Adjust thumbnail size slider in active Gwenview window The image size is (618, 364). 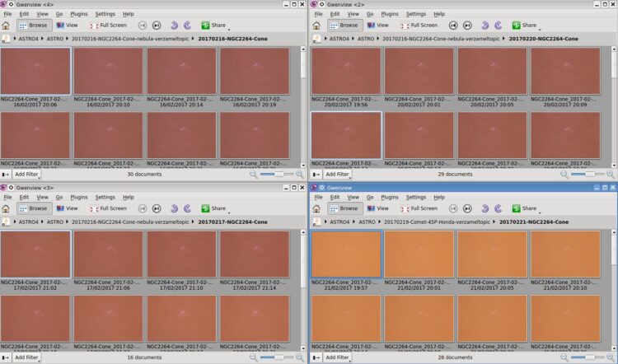click(588, 357)
